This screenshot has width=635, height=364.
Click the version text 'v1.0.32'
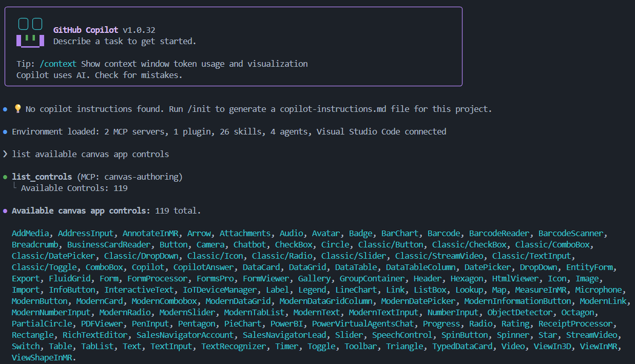[x=139, y=30]
